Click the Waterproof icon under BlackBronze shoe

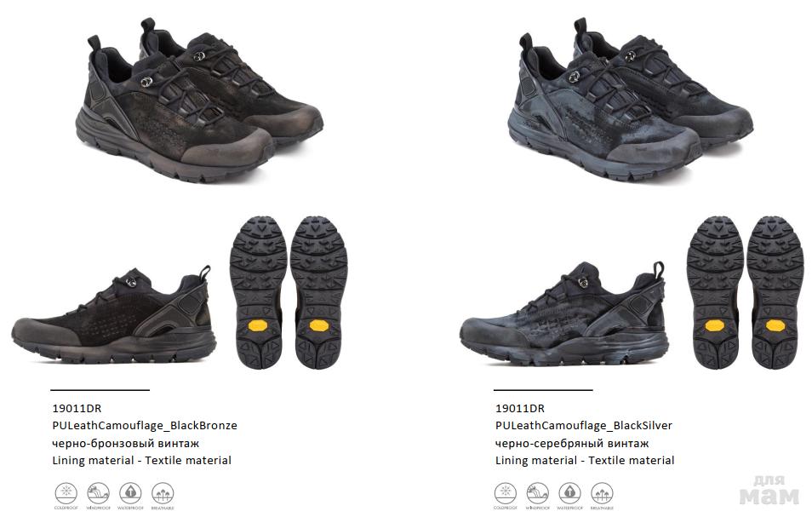130,493
